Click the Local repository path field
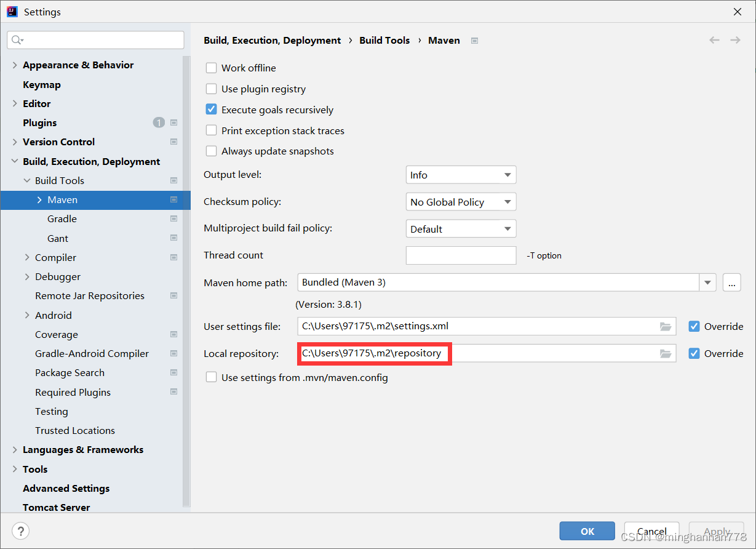 click(x=487, y=353)
